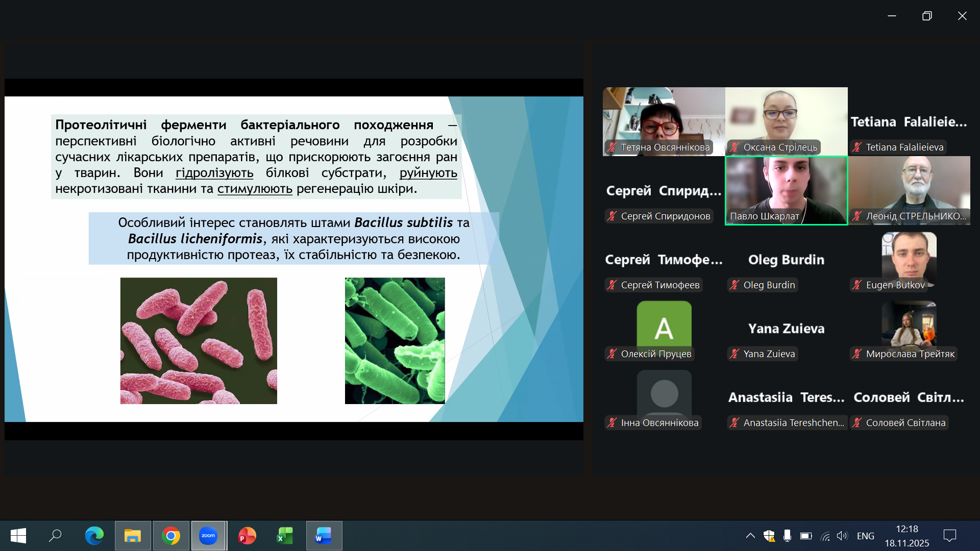This screenshot has width=980, height=551.
Task: Open File Explorer from the taskbar
Action: (133, 536)
